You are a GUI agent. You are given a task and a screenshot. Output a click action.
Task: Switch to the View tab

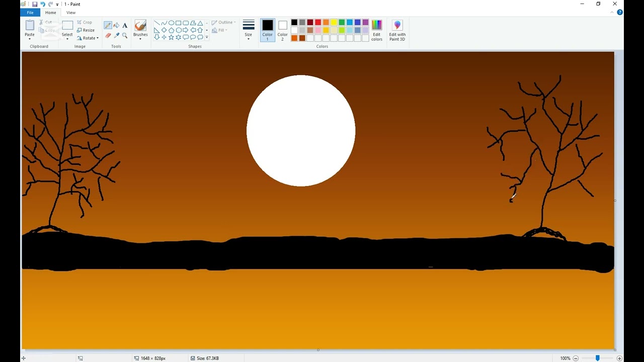(x=71, y=13)
